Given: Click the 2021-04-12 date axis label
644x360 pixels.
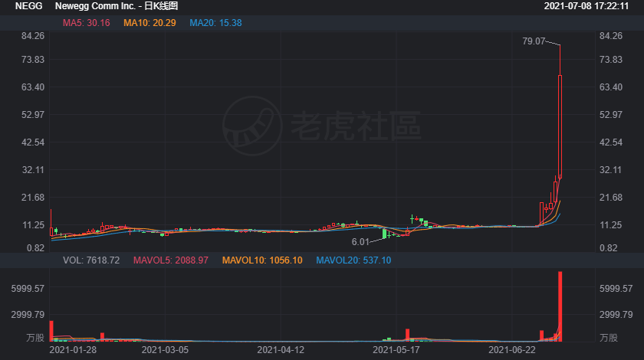Looking at the screenshot, I should [x=281, y=350].
